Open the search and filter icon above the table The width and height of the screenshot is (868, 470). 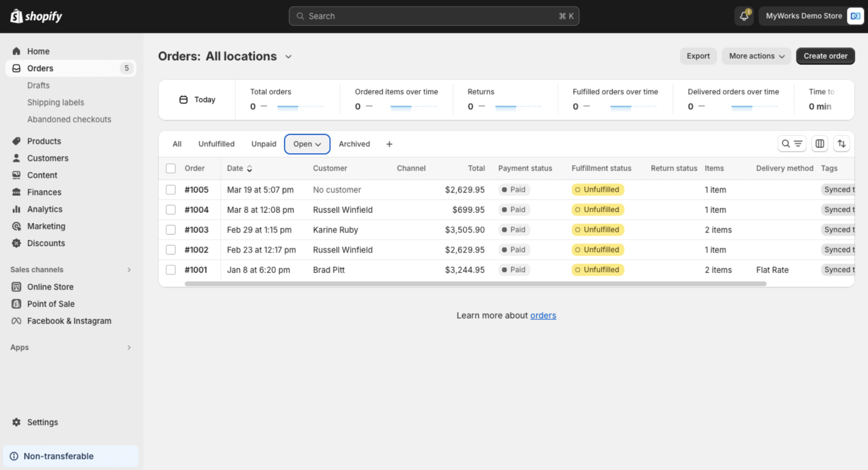(x=791, y=144)
